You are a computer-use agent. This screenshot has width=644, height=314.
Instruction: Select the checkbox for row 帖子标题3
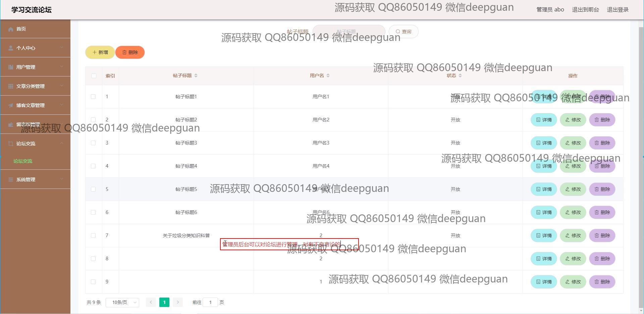(x=93, y=143)
